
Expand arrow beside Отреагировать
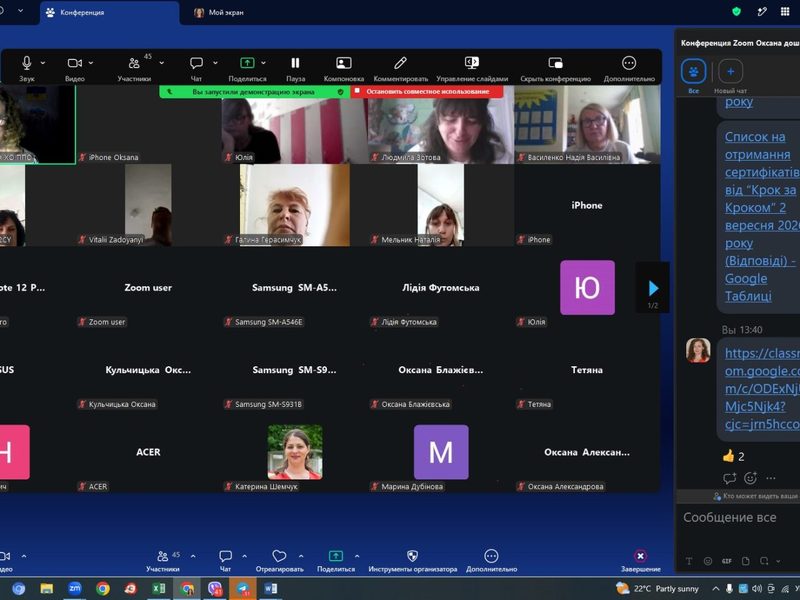click(301, 556)
